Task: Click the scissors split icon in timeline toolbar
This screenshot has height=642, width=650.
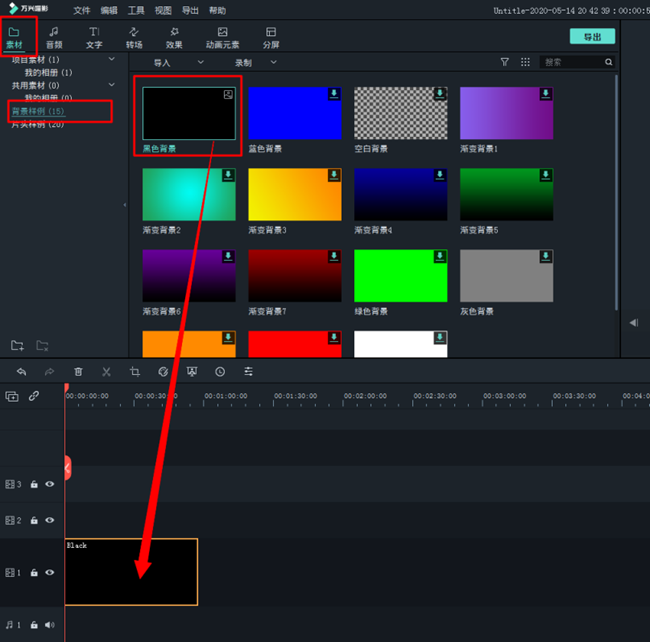Action: [106, 372]
